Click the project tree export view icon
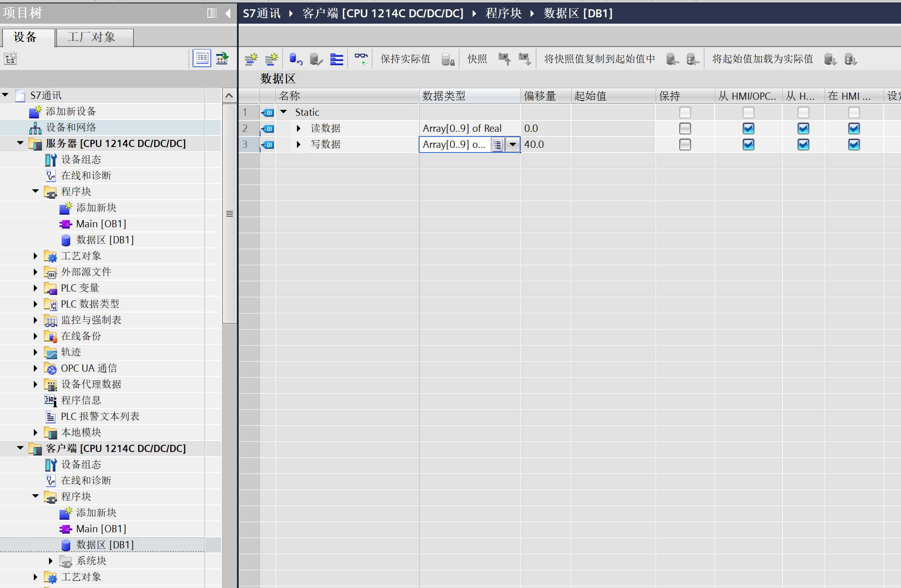The height and width of the screenshot is (588, 901). tap(222, 58)
